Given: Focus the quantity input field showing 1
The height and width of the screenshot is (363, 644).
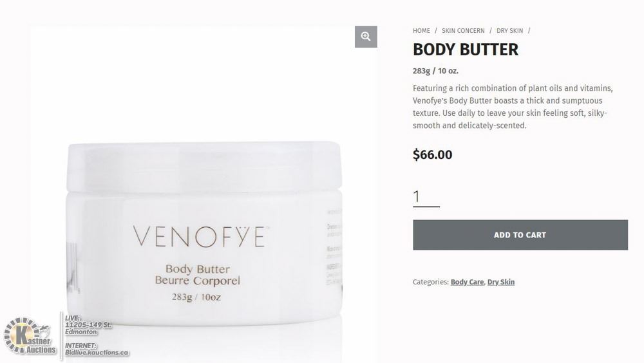Looking at the screenshot, I should pos(426,197).
